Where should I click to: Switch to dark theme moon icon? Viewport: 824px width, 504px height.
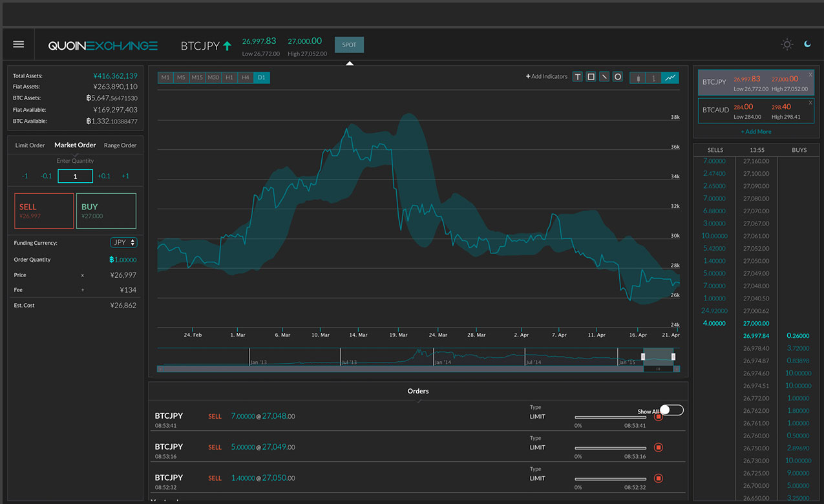pyautogui.click(x=808, y=44)
